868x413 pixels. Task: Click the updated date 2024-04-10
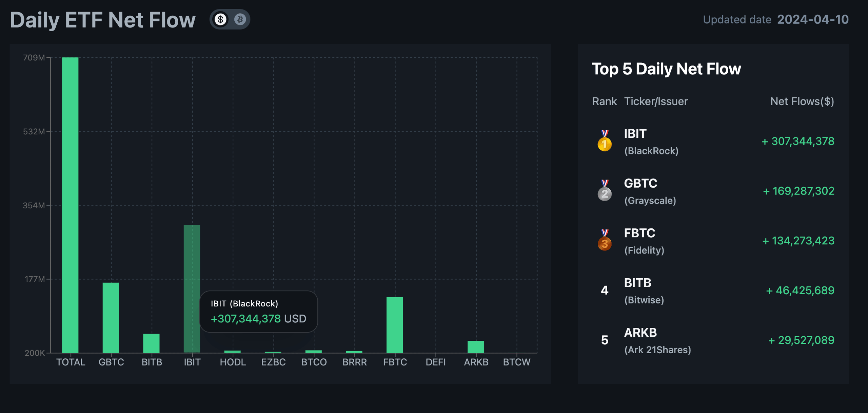pyautogui.click(x=813, y=19)
